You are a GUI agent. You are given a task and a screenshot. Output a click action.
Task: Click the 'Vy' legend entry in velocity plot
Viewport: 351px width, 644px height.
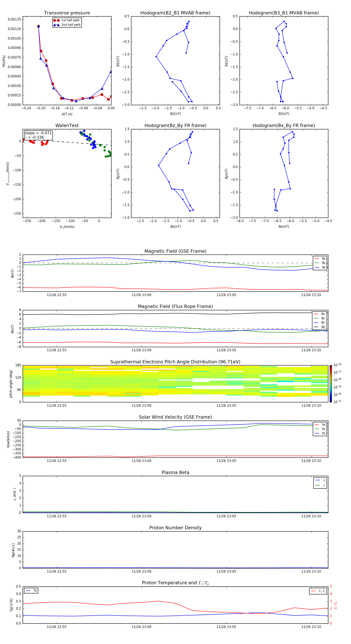pyautogui.click(x=320, y=429)
